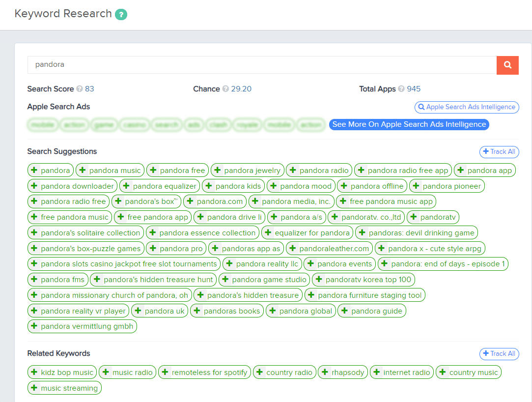This screenshot has width=532, height=402.
Task: Click the plus icon on 'pandora equalizer'
Action: pyautogui.click(x=126, y=186)
